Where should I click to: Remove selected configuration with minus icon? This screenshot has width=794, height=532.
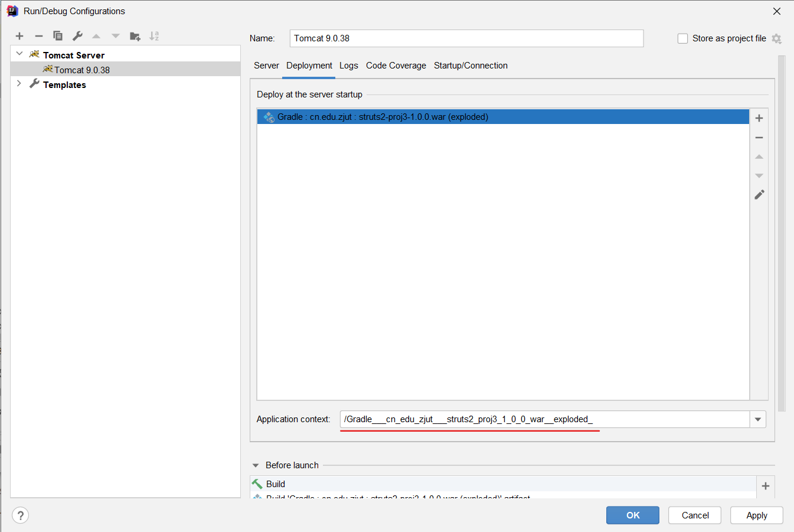(x=39, y=36)
